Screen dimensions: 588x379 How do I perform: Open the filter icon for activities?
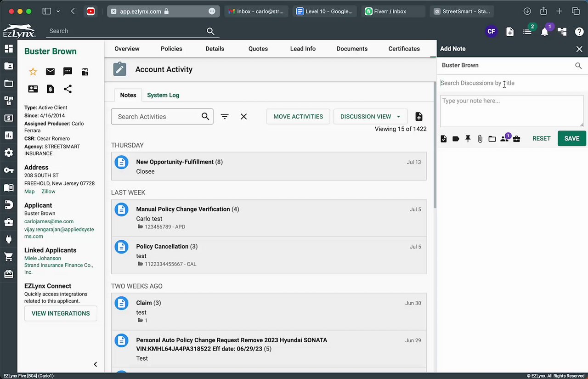[x=225, y=117]
